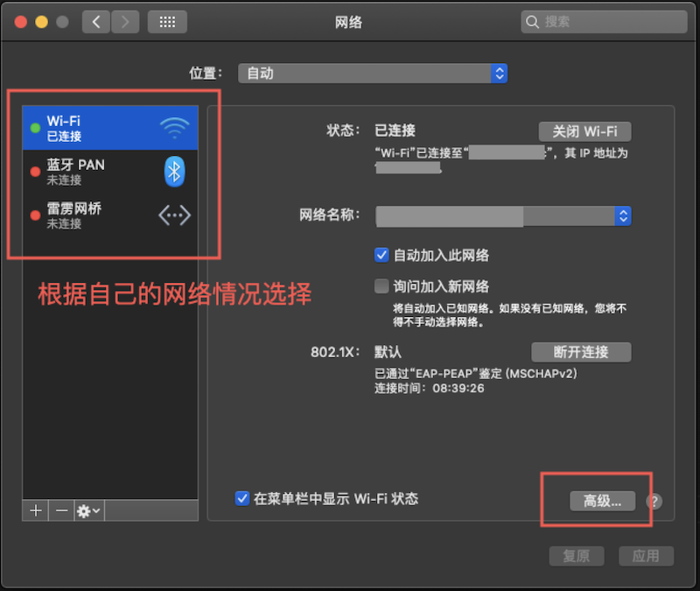The width and height of the screenshot is (700, 591).
Task: Enable 询问加入新网络 checkbox
Action: (381, 286)
